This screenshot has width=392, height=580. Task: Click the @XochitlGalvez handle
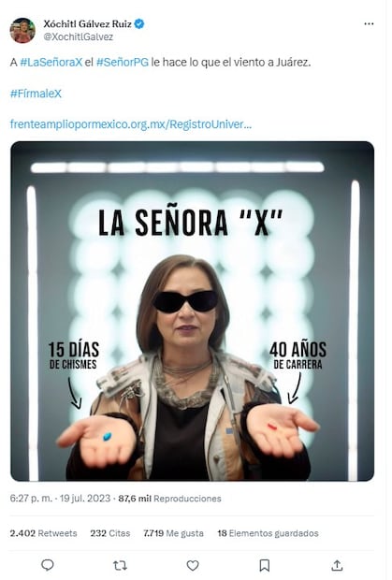pos(78,36)
